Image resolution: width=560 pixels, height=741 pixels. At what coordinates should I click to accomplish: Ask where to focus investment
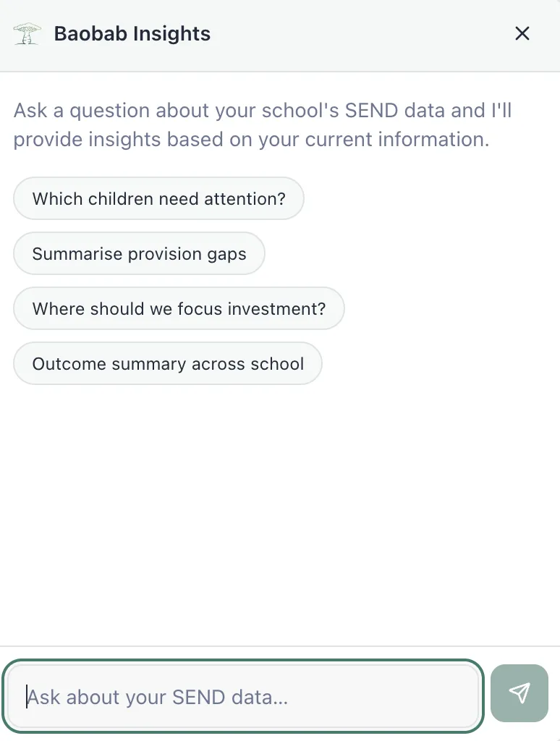pyautogui.click(x=179, y=308)
